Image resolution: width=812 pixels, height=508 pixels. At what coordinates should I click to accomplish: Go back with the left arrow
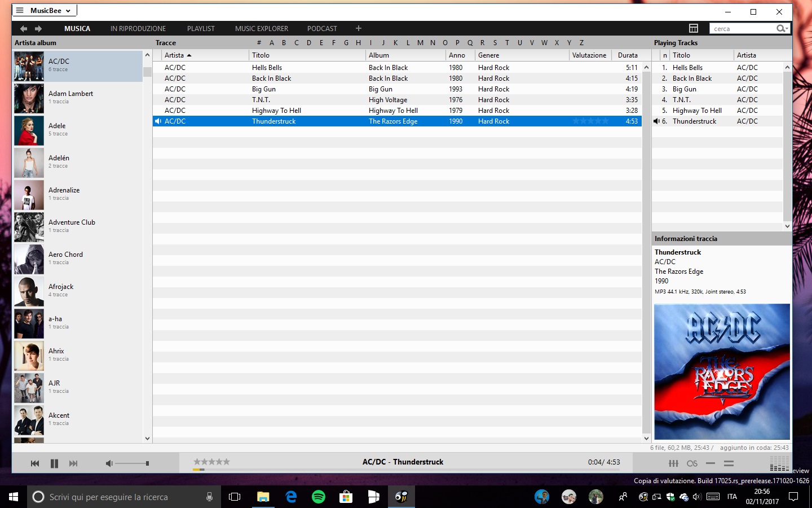(24, 28)
